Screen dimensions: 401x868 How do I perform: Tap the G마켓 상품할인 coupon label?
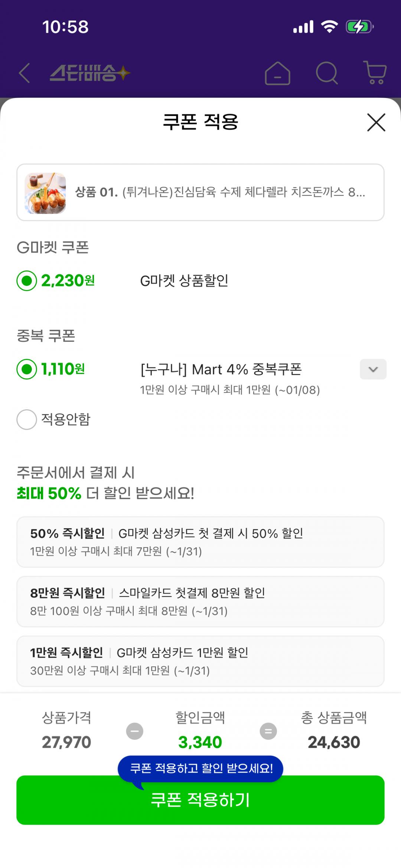(x=184, y=281)
